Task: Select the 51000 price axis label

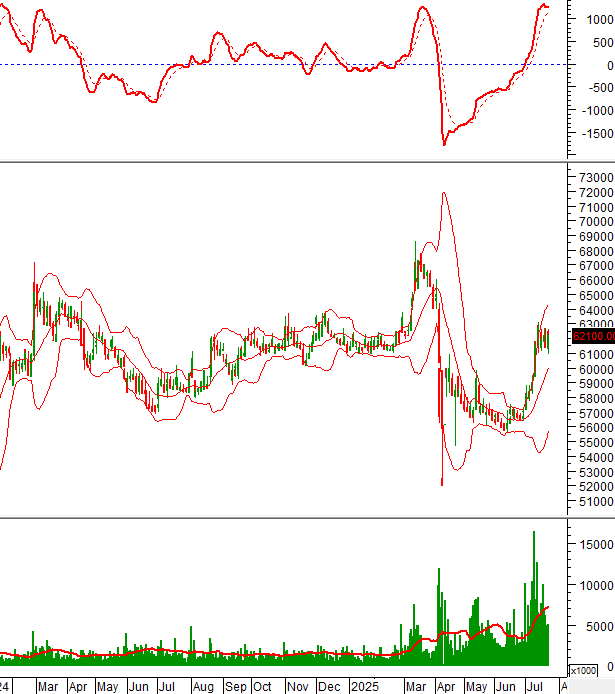Action: (x=596, y=501)
